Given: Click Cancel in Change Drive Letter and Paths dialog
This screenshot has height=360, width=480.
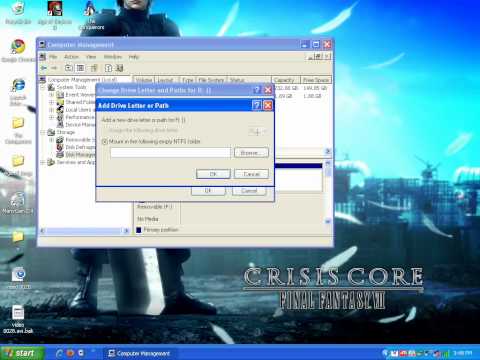Looking at the screenshot, I should 249,191.
